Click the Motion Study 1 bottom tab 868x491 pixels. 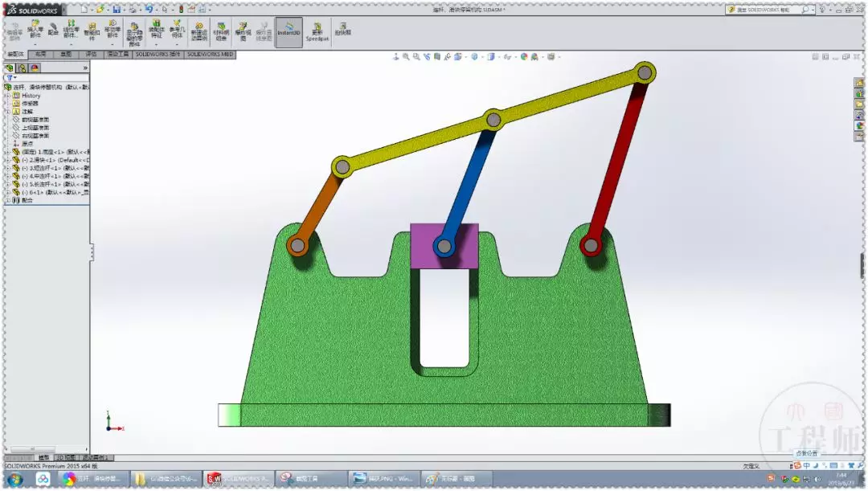[x=96, y=458]
